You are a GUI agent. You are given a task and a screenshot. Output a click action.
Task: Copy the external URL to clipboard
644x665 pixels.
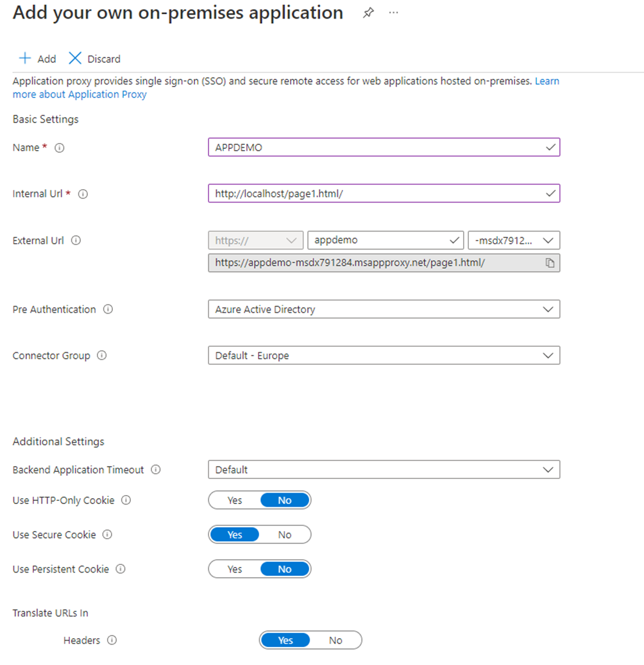(x=550, y=263)
